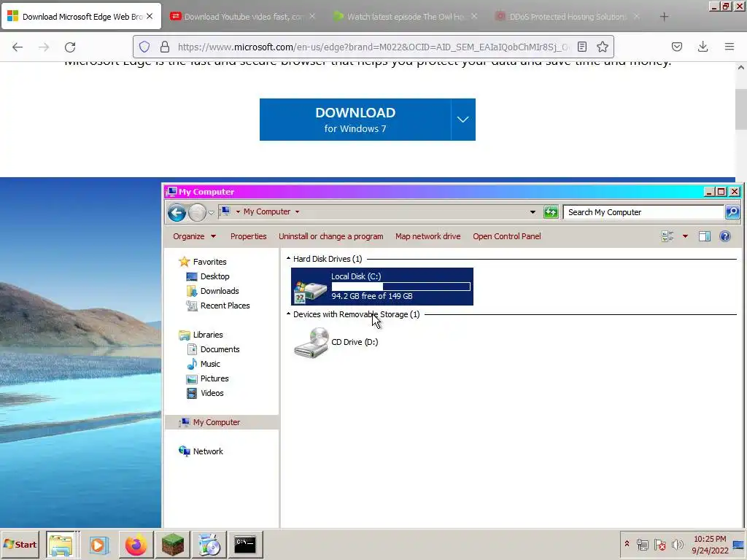Image resolution: width=747 pixels, height=560 pixels.
Task: Click DOWNLOAD for Windows 7 button
Action: pyautogui.click(x=355, y=120)
